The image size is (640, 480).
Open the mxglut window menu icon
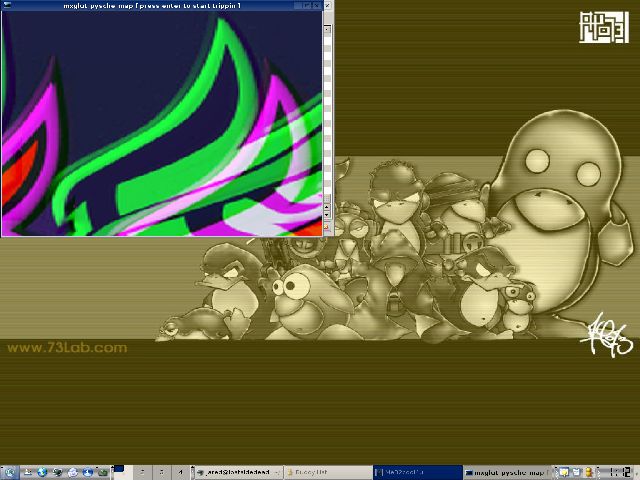pyautogui.click(x=7, y=5)
